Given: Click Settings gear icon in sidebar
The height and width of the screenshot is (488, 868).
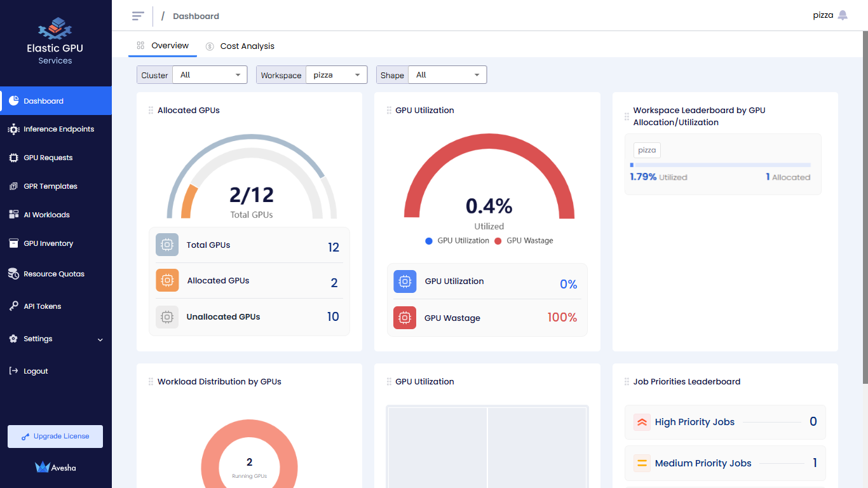Looking at the screenshot, I should 13,339.
